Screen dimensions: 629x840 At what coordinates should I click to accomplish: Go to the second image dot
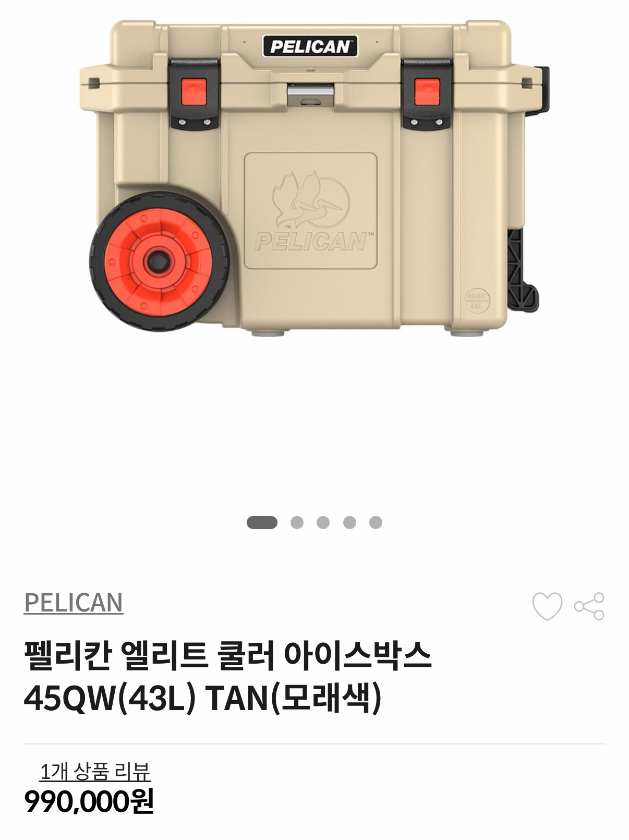297,522
